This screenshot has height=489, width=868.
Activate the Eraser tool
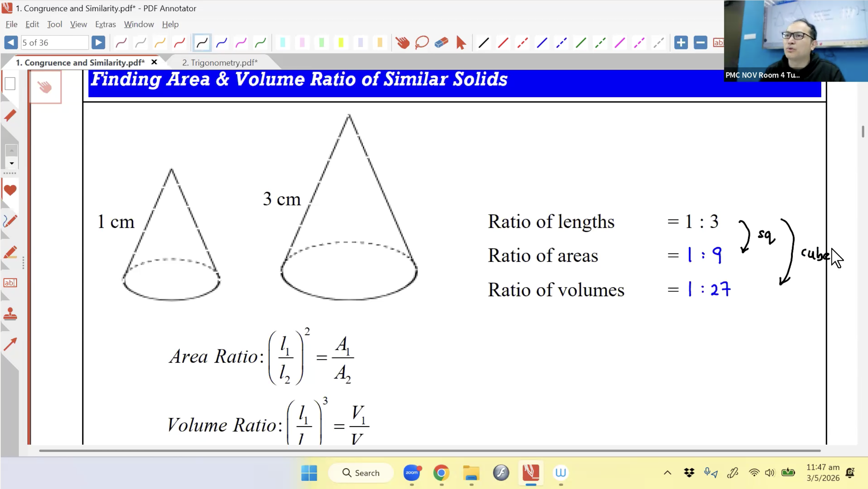point(441,43)
